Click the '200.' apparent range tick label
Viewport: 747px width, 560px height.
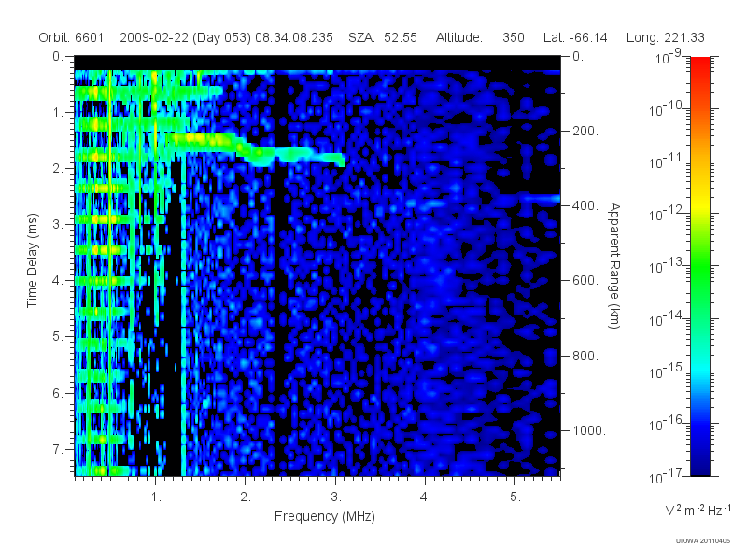tap(585, 131)
